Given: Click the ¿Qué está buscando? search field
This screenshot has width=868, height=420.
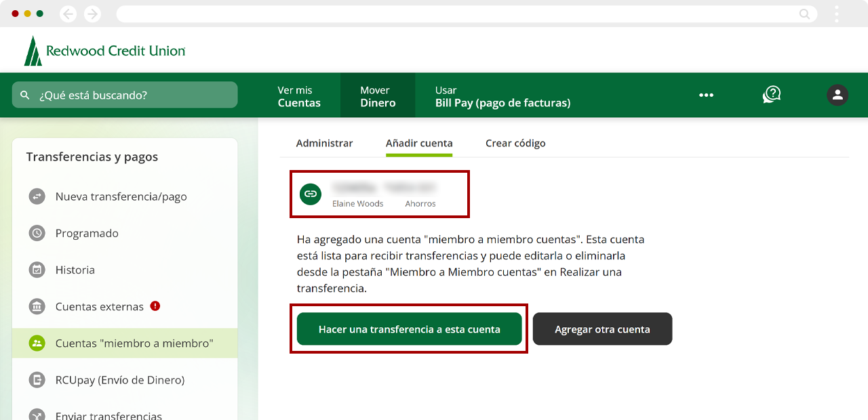Looking at the screenshot, I should [125, 95].
